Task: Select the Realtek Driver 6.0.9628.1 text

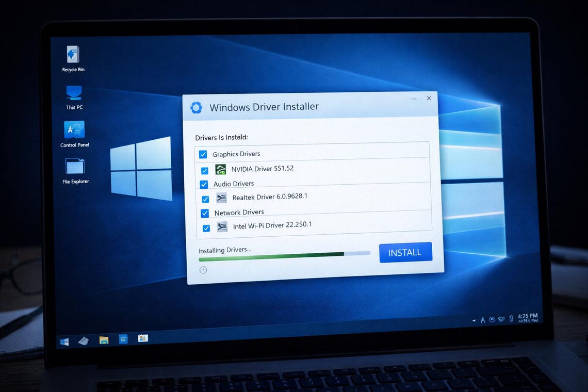Action: [x=270, y=197]
